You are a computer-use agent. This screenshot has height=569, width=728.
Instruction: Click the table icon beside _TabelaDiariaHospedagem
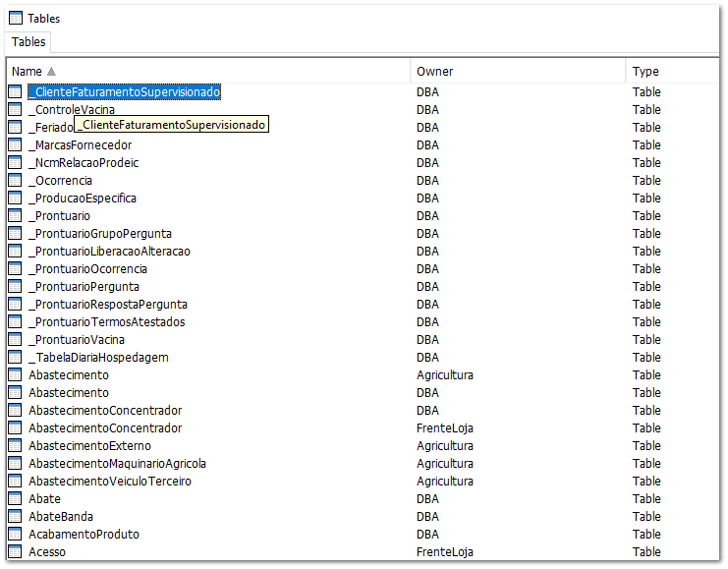point(15,358)
